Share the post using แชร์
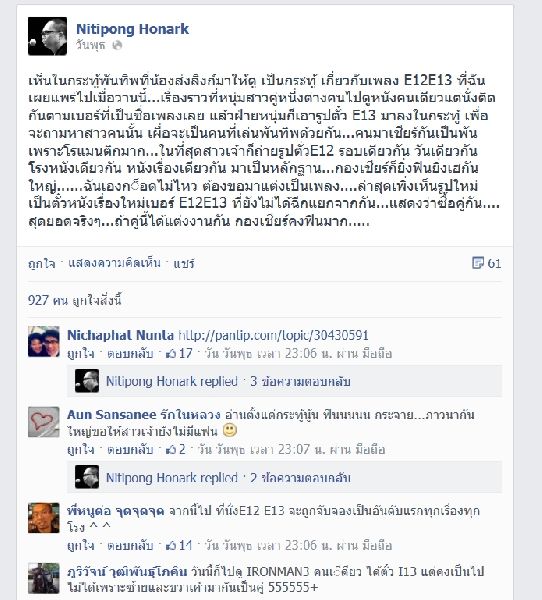542x600 pixels. coord(184,263)
